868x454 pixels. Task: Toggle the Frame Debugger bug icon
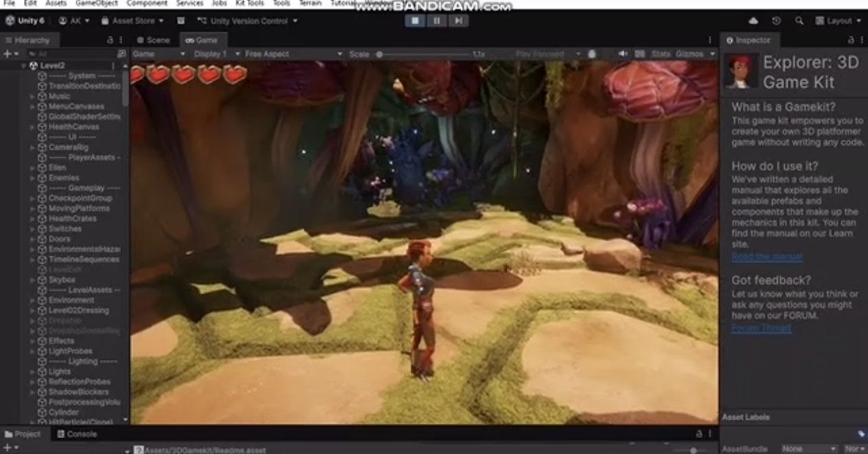pyautogui.click(x=592, y=54)
